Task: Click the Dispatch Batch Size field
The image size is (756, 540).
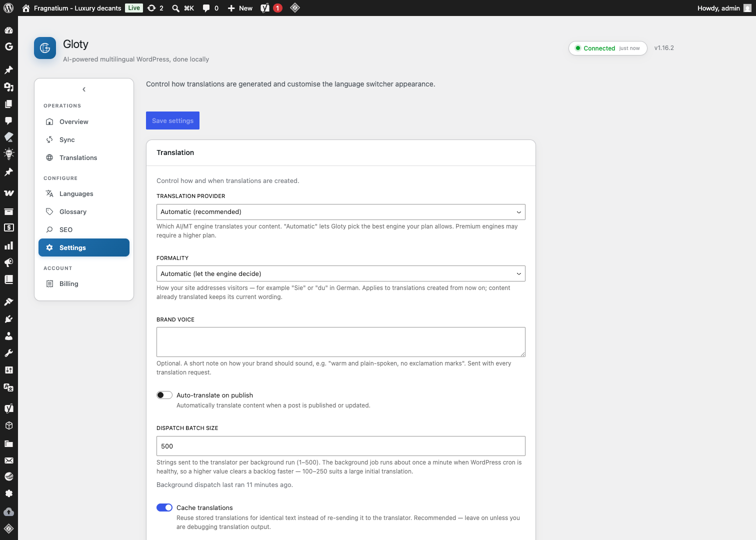Action: 341,446
